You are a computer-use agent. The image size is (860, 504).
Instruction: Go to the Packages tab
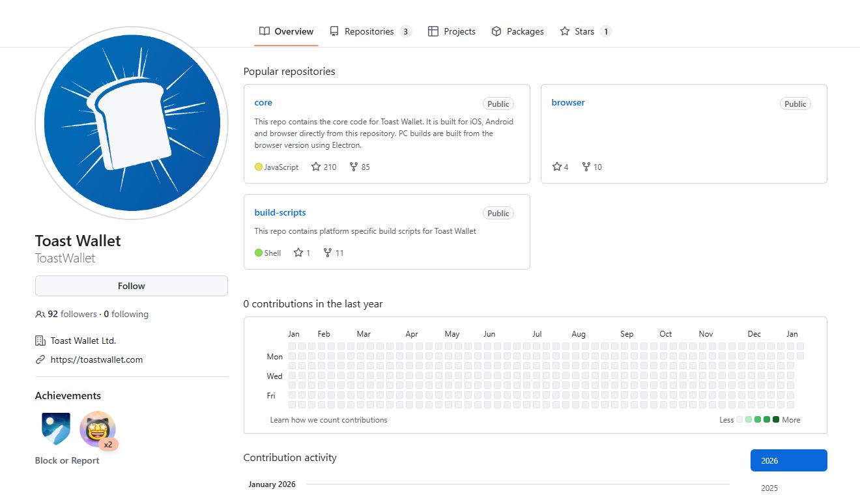point(517,31)
